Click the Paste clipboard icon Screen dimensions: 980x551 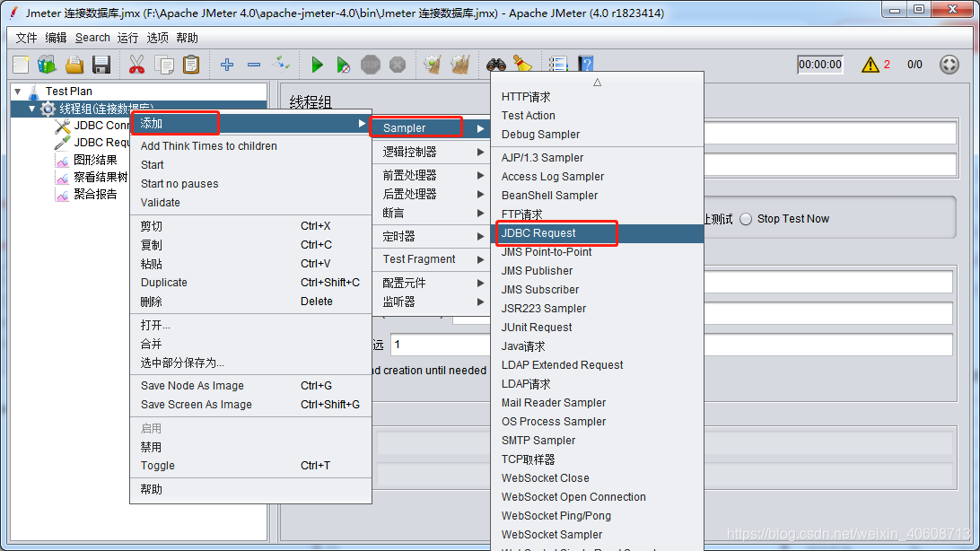pos(191,65)
